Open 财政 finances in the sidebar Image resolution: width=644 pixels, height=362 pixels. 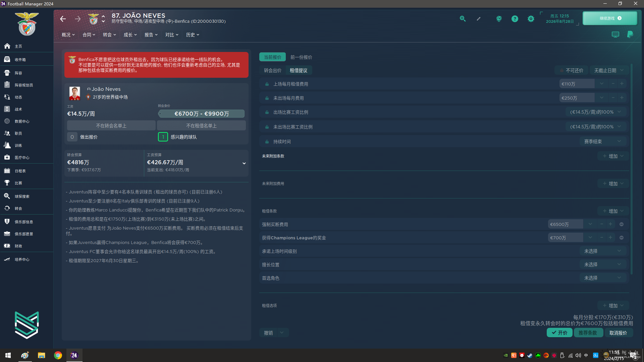pyautogui.click(x=26, y=246)
